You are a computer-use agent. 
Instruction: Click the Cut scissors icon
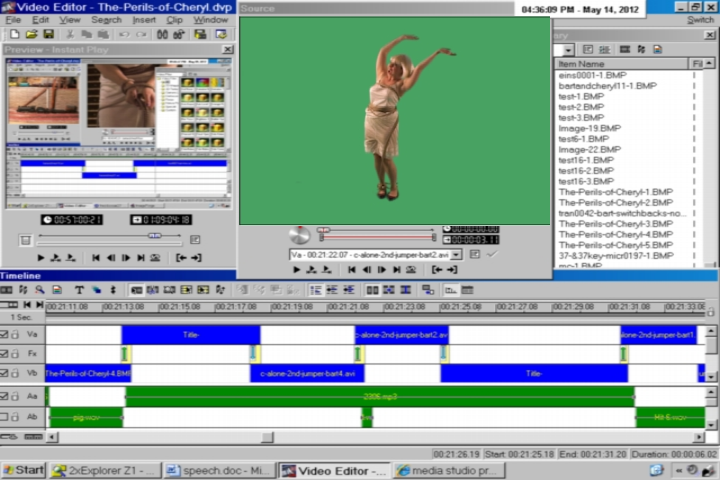coord(70,34)
